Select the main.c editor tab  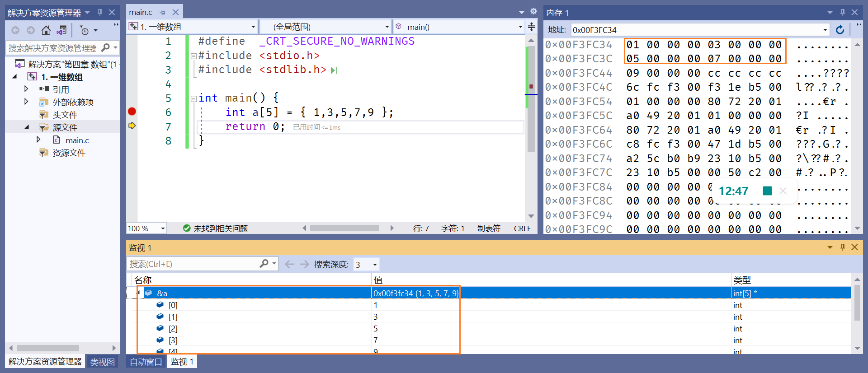coord(141,12)
